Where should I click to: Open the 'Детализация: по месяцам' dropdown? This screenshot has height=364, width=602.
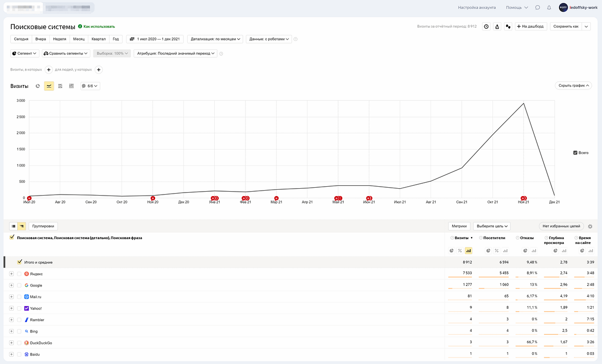215,39
